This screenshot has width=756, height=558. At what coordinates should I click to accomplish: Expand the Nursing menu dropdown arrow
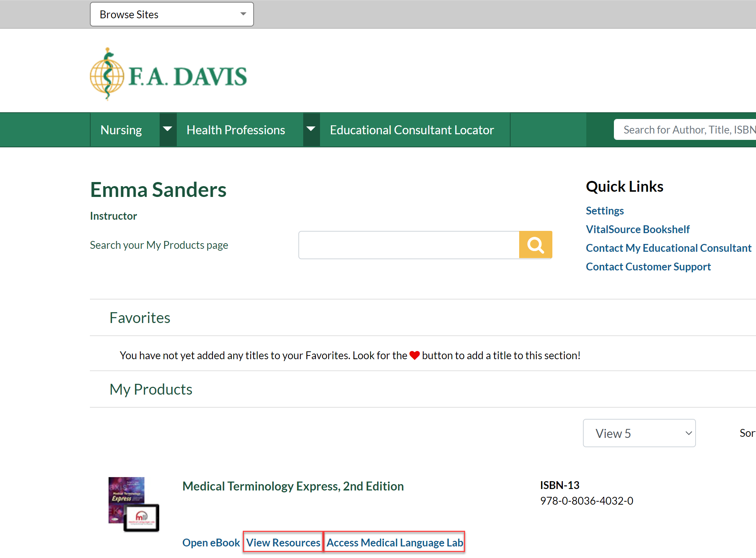coord(167,129)
